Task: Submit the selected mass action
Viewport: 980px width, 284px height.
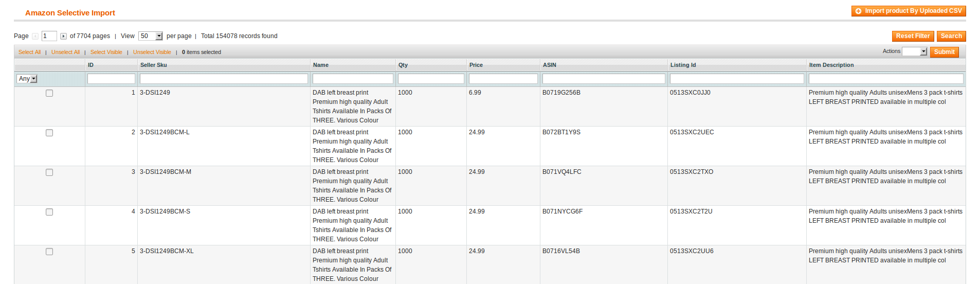Action: [x=944, y=52]
